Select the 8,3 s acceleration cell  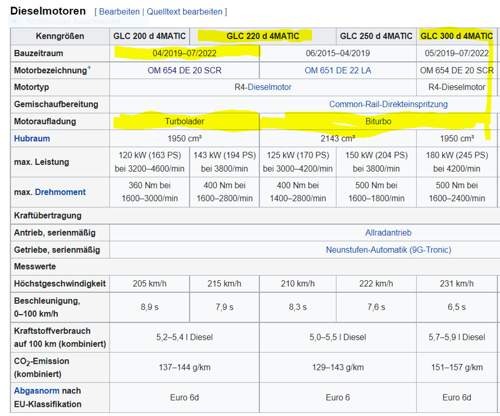point(298,307)
